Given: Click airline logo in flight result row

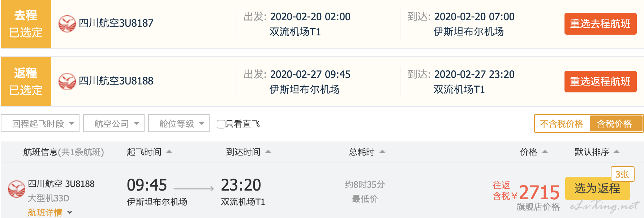Looking at the screenshot, I should point(17,189).
